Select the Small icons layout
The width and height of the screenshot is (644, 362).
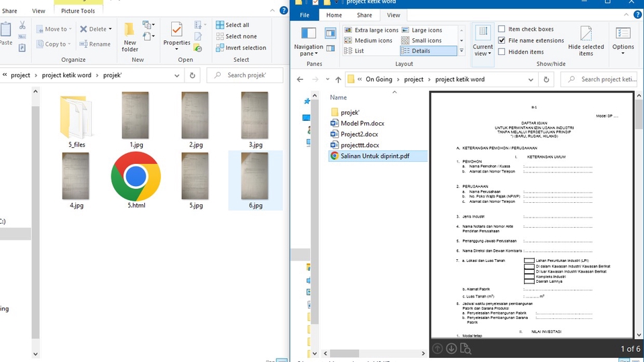[x=421, y=40]
